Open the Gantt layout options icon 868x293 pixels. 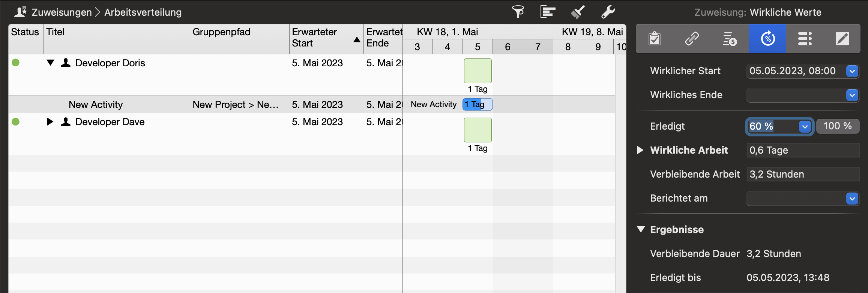(x=548, y=12)
